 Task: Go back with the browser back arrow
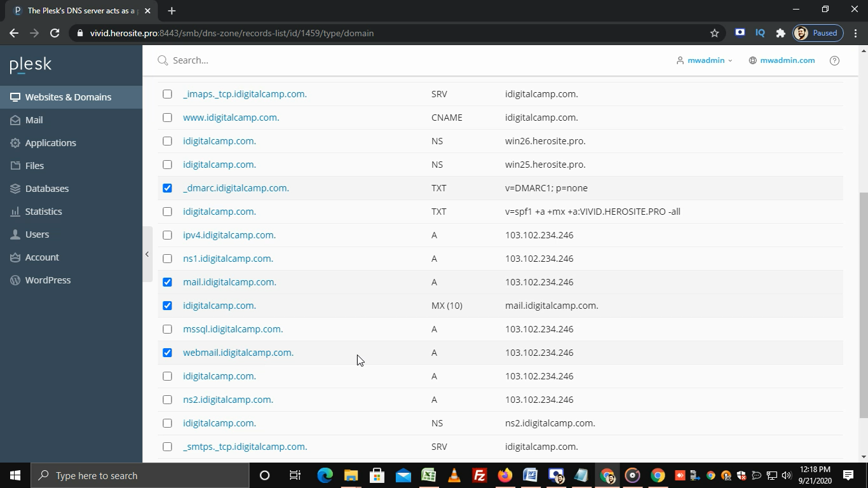(x=14, y=33)
